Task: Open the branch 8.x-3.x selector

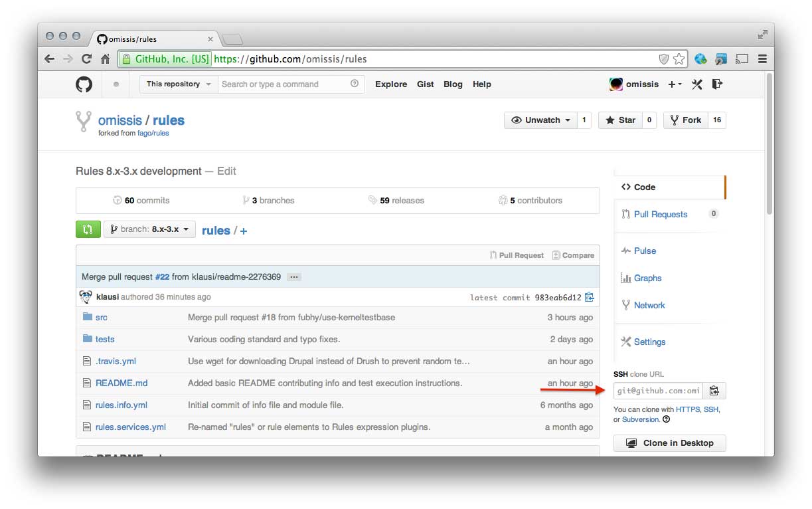Action: [x=149, y=229]
